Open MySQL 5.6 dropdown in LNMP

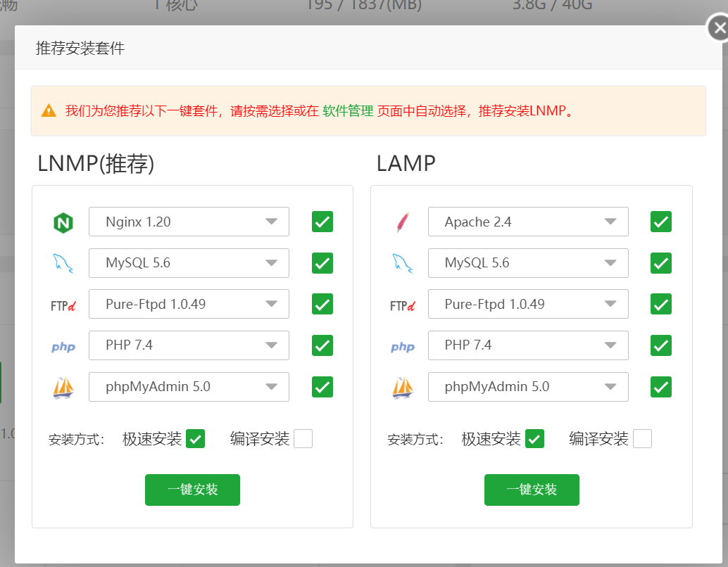click(189, 263)
